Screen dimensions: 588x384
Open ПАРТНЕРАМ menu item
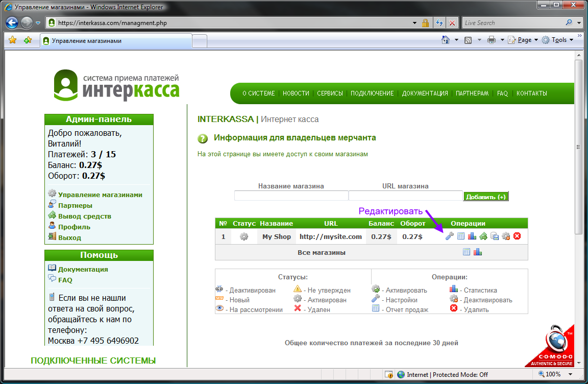tap(472, 93)
